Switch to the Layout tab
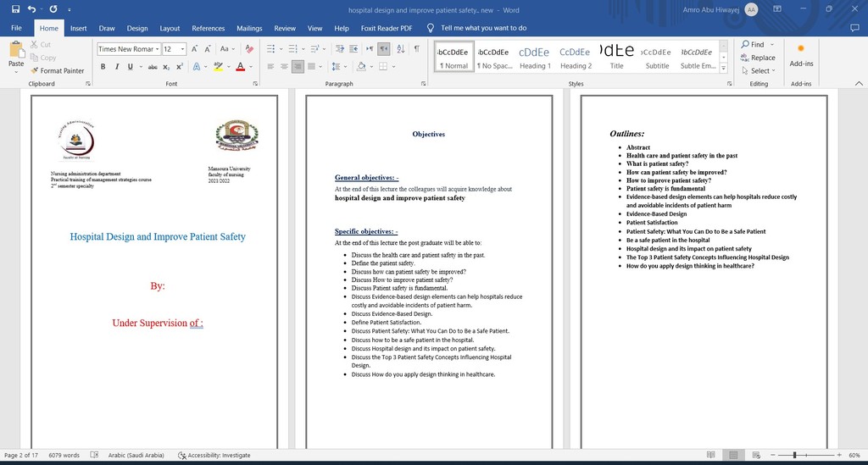This screenshot has width=868, height=465. point(170,28)
